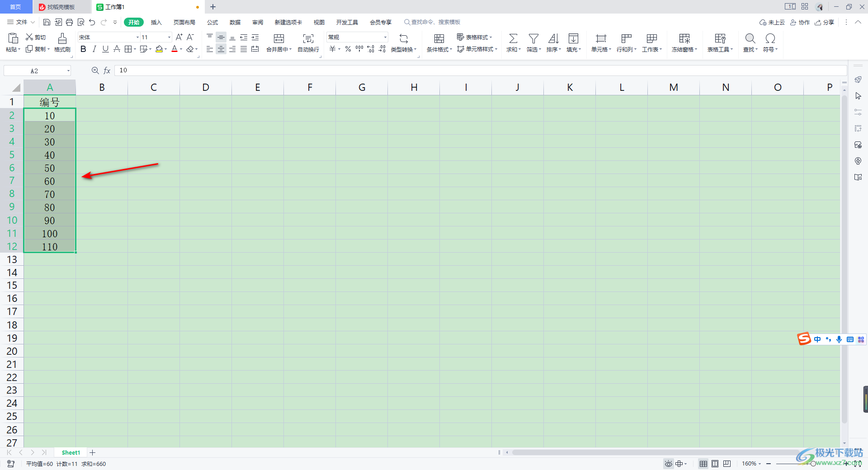Click the Redo arrow

click(104, 22)
